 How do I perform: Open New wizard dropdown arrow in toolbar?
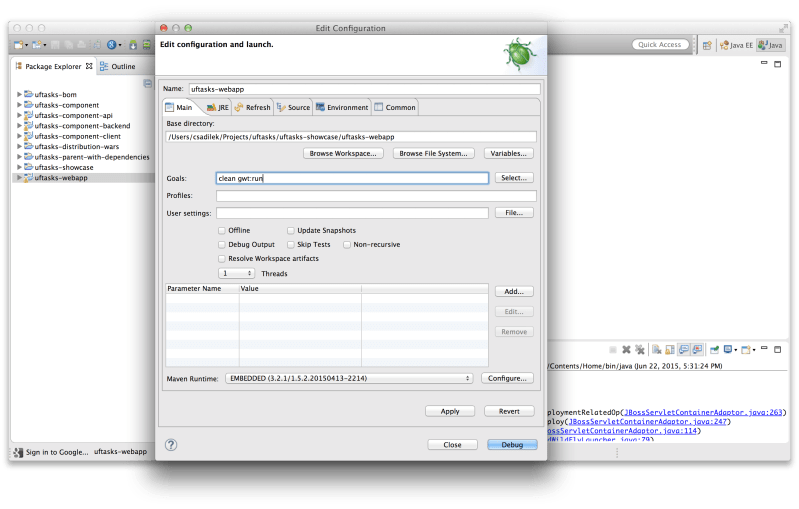tap(26, 45)
